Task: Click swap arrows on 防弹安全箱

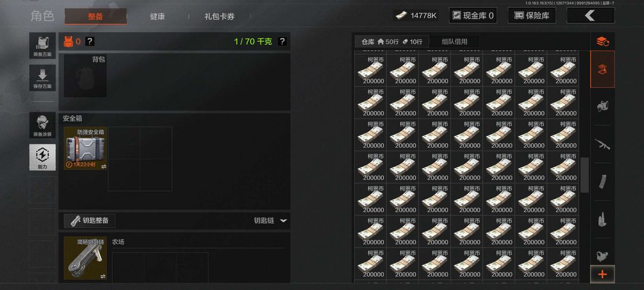Action: 104,166
